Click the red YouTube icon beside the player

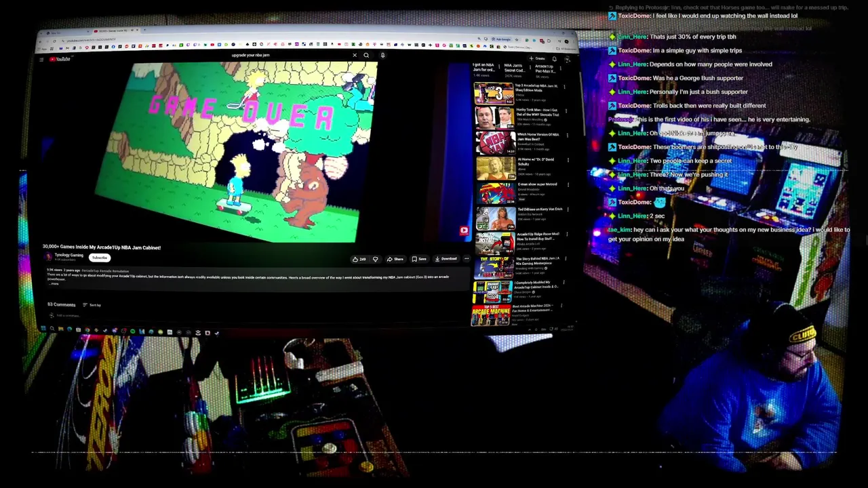[464, 230]
